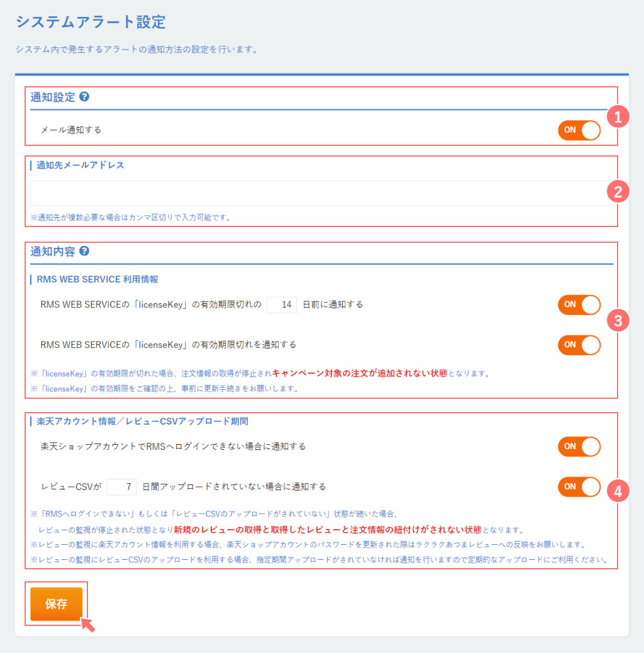The image size is (644, 653).
Task: Click the red number 4 badge
Action: pyautogui.click(x=618, y=491)
